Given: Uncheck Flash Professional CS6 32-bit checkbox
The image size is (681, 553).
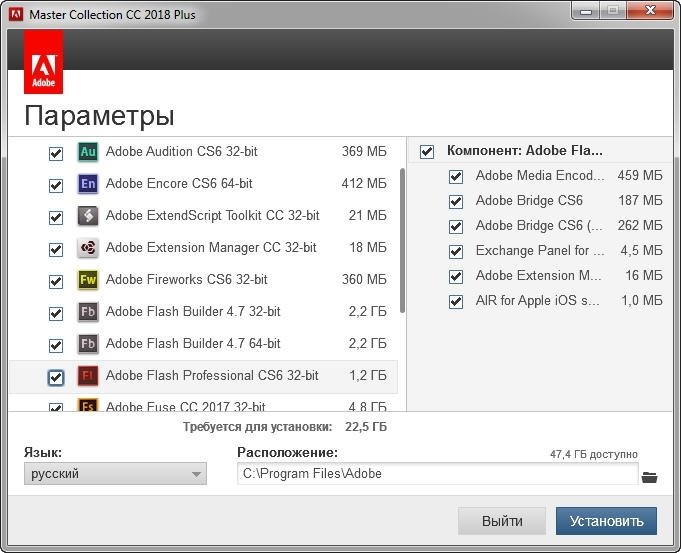Looking at the screenshot, I should pyautogui.click(x=56, y=377).
